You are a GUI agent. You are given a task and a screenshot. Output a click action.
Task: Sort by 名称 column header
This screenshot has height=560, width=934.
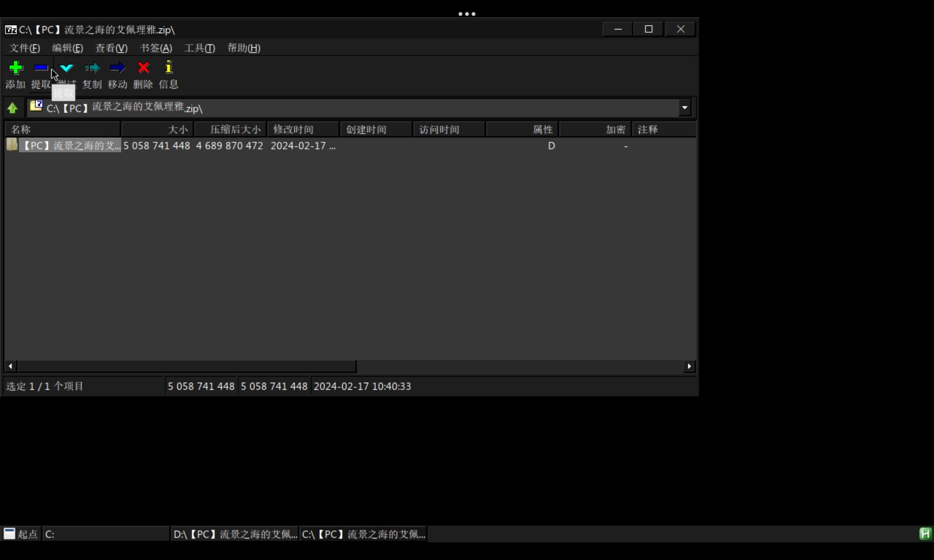coord(62,129)
